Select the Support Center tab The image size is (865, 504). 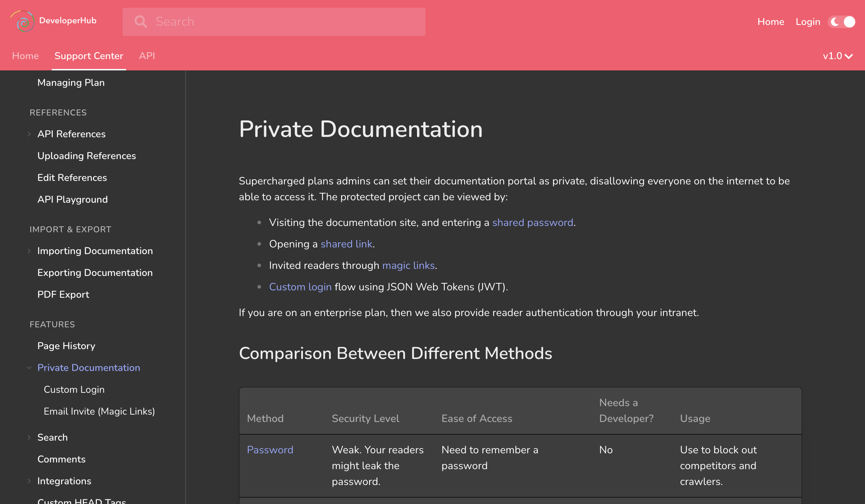(89, 56)
